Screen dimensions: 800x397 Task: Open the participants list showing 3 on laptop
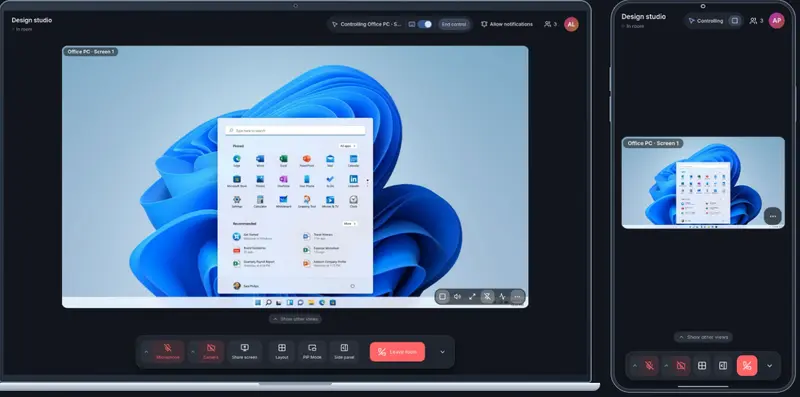(550, 24)
